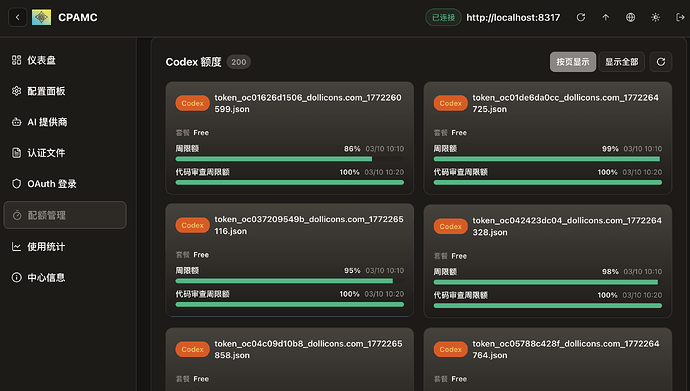Click the http://localhost:8317 address text

(513, 18)
